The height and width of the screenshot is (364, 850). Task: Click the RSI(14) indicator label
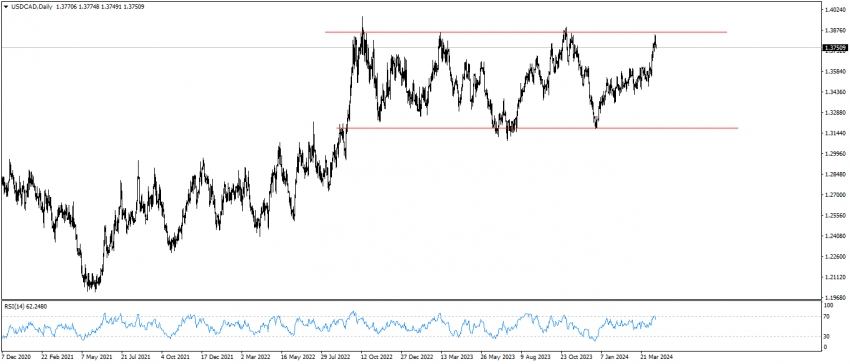tap(25, 306)
